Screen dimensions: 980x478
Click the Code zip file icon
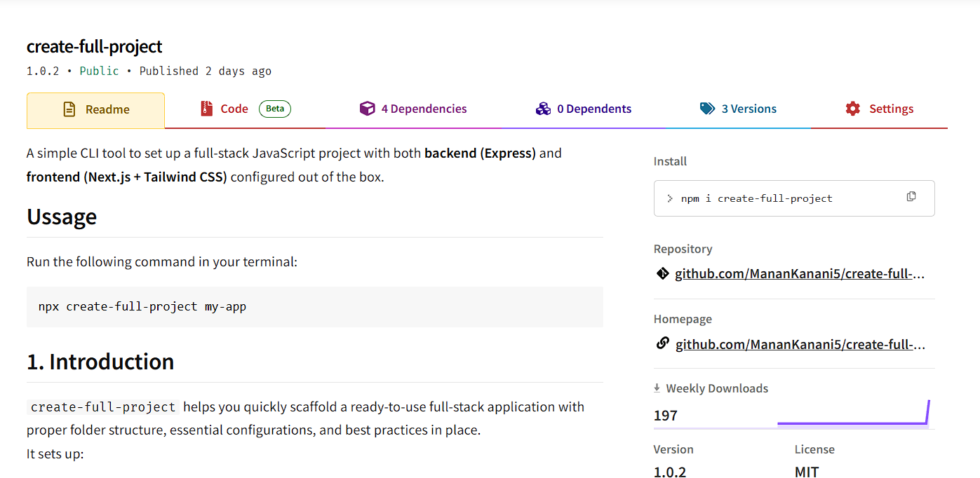pyautogui.click(x=206, y=109)
